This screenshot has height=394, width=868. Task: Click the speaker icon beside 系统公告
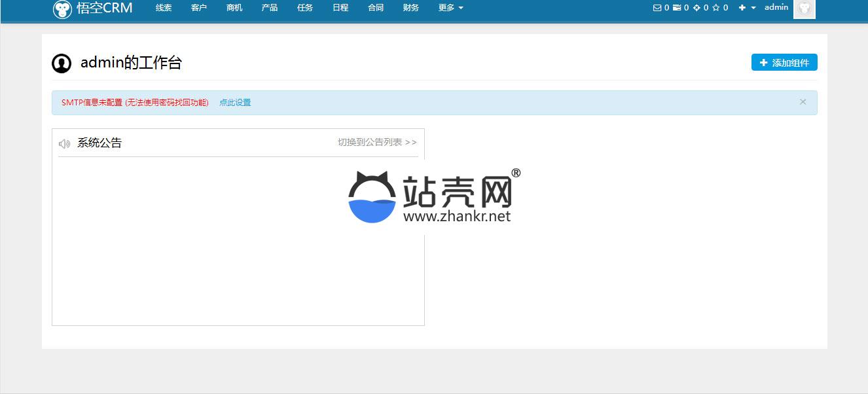[64, 143]
